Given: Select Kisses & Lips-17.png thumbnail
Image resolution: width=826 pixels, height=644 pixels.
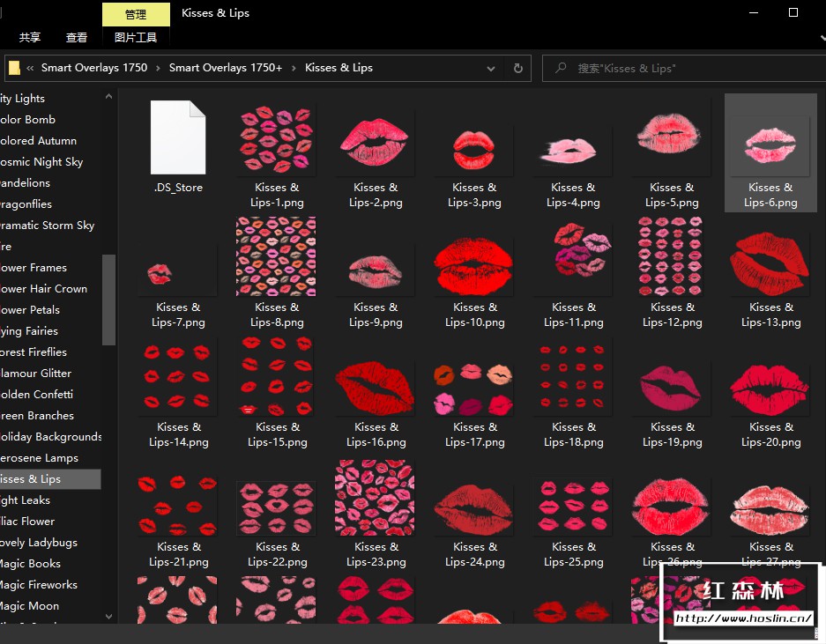Looking at the screenshot, I should 473,388.
